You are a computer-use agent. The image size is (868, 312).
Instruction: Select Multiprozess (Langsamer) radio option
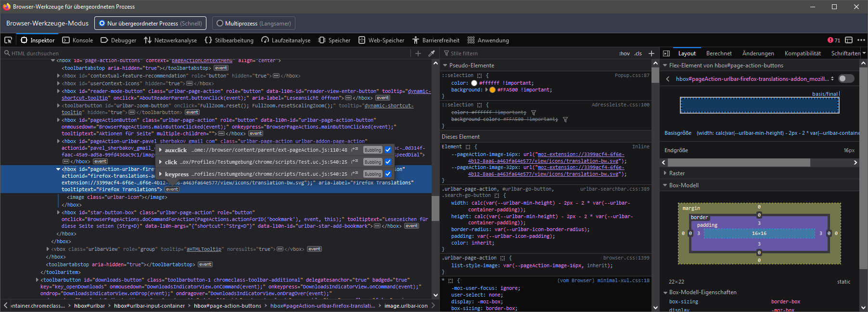click(x=254, y=23)
